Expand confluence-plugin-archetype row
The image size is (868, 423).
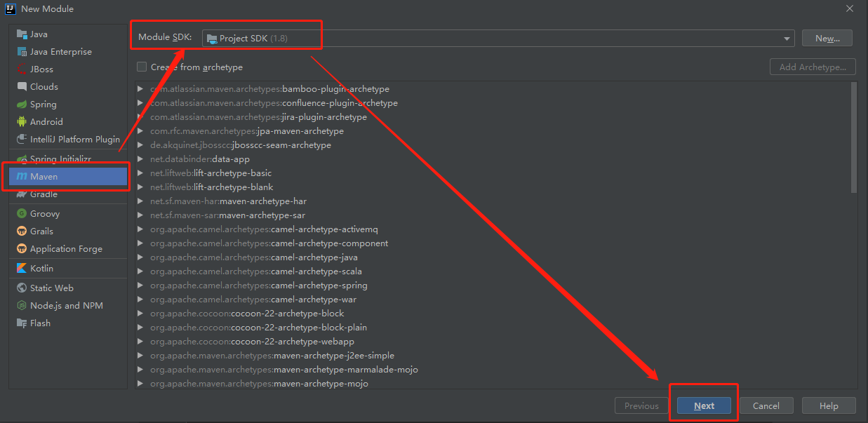(140, 103)
